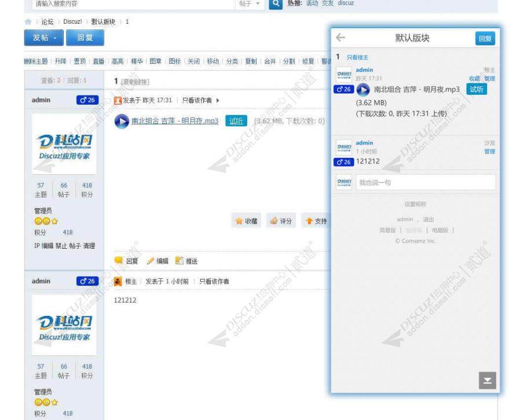This screenshot has height=420, width=527.
Task: Click 清理 in the first admin's tools row
Action: click(x=89, y=246)
